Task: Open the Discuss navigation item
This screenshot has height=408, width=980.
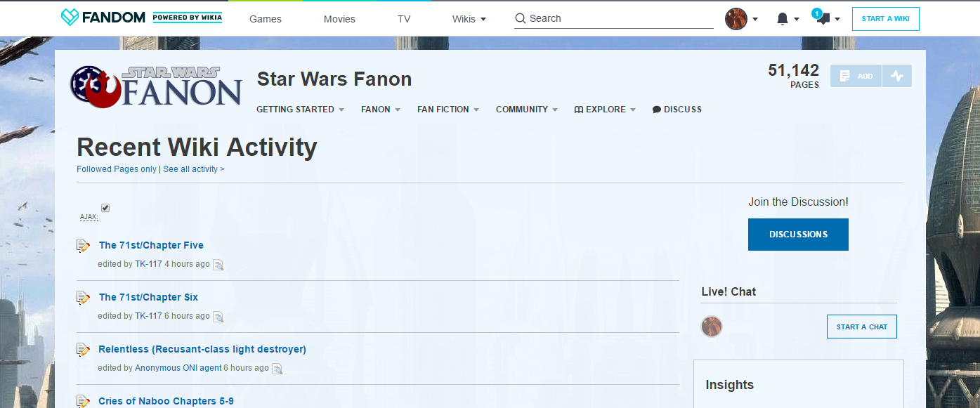Action: pyautogui.click(x=677, y=110)
